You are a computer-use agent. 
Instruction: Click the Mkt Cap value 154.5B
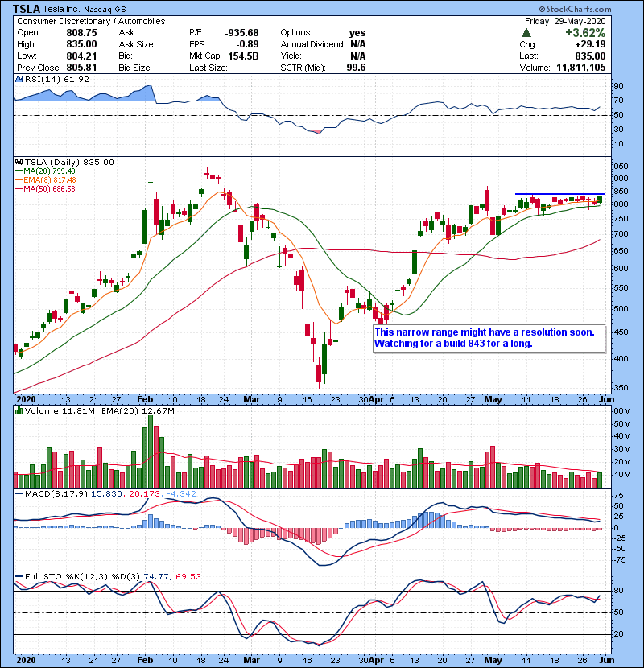click(243, 56)
